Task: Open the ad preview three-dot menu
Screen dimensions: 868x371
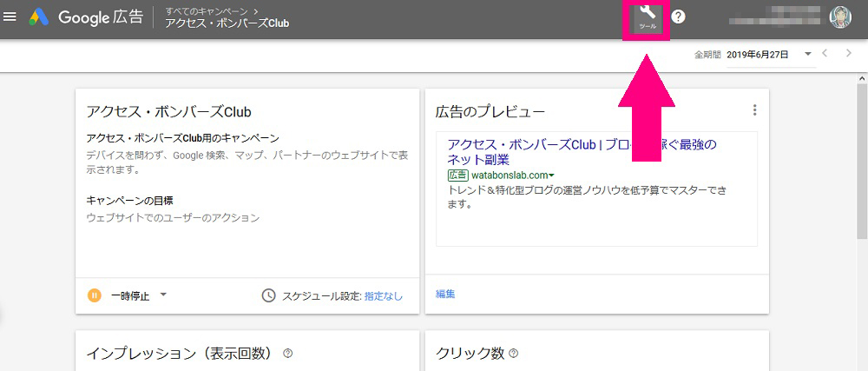Action: (754, 110)
